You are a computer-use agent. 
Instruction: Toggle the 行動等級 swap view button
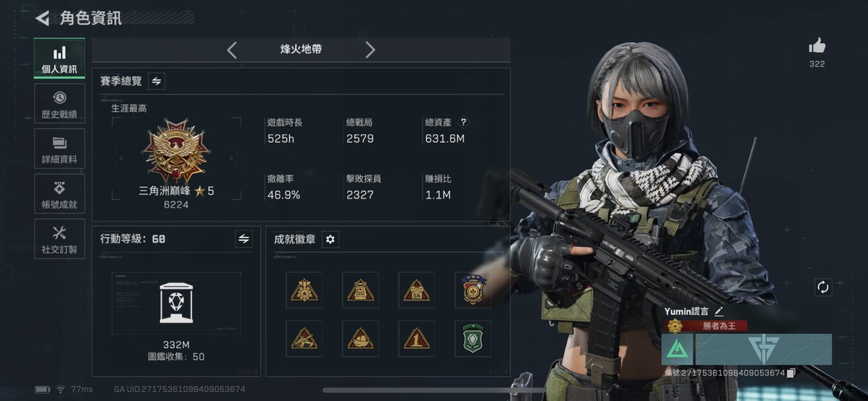click(x=244, y=239)
